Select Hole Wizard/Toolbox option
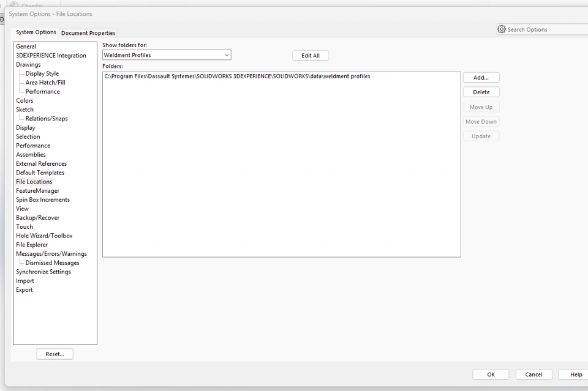This screenshot has height=391, width=588. pyautogui.click(x=44, y=236)
